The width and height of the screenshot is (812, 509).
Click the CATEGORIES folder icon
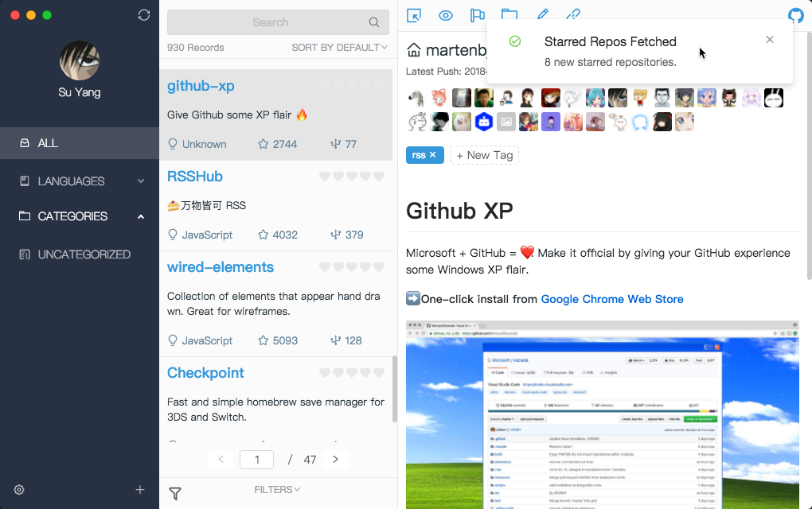click(x=25, y=216)
